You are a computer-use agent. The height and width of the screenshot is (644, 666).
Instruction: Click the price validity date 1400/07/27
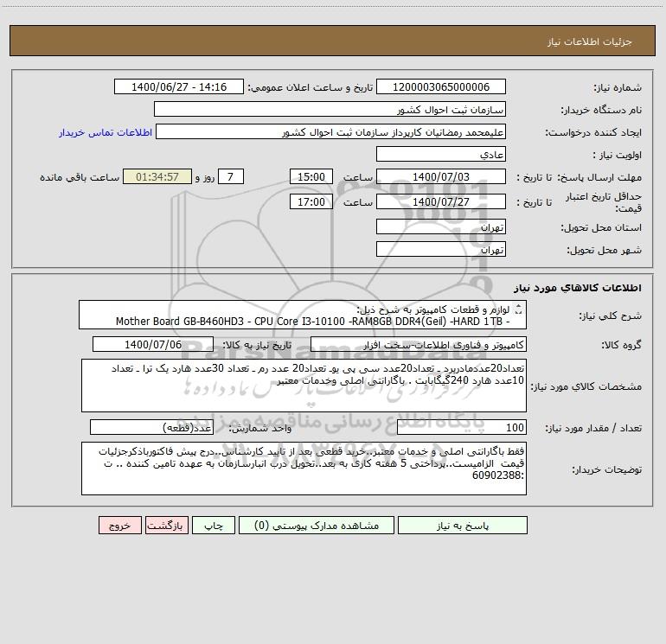pyautogui.click(x=441, y=201)
